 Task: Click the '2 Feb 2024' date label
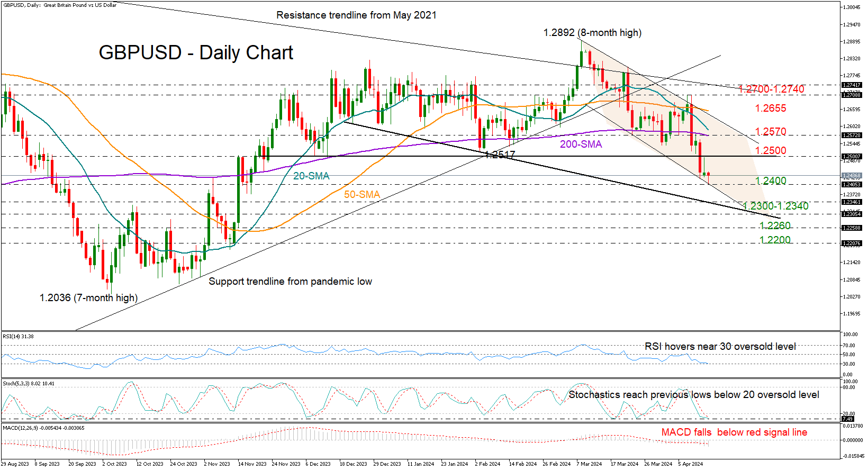pos(487,464)
